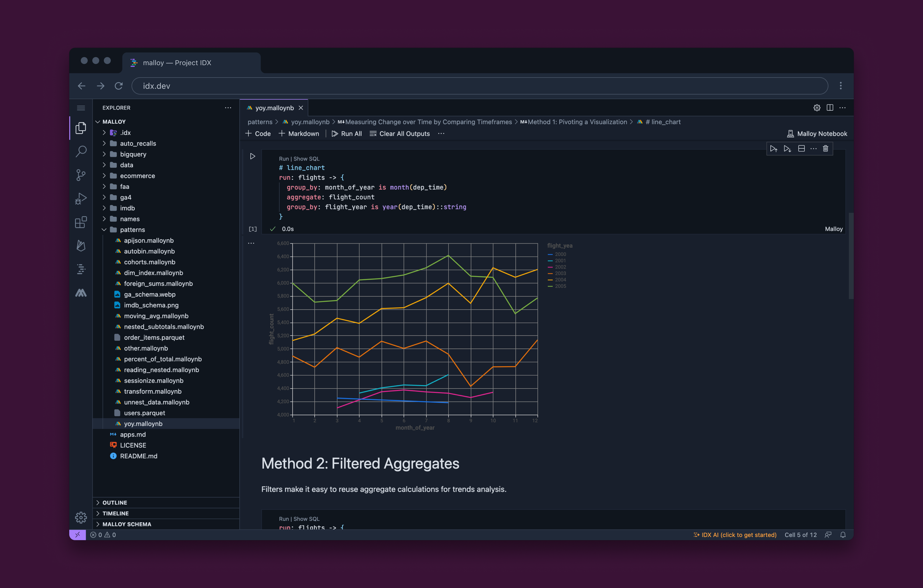Click the browser forward arrow
Viewport: 923px width, 588px height.
(x=100, y=86)
